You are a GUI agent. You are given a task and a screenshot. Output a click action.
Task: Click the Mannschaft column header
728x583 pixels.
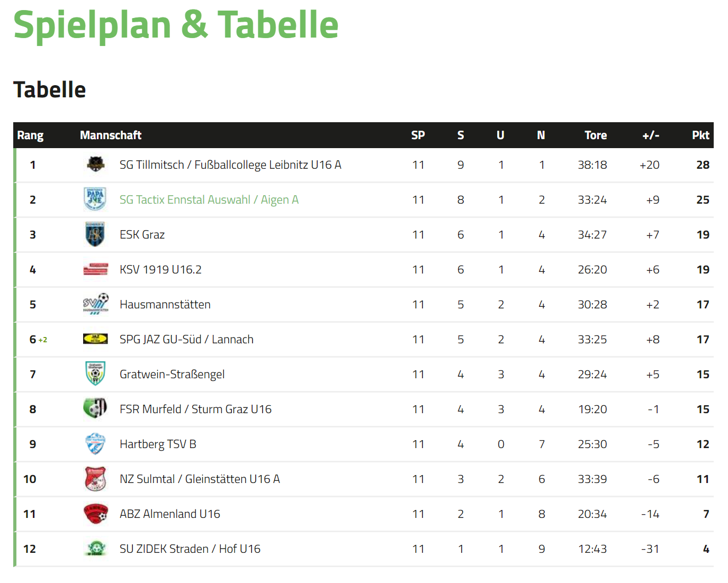pos(111,135)
